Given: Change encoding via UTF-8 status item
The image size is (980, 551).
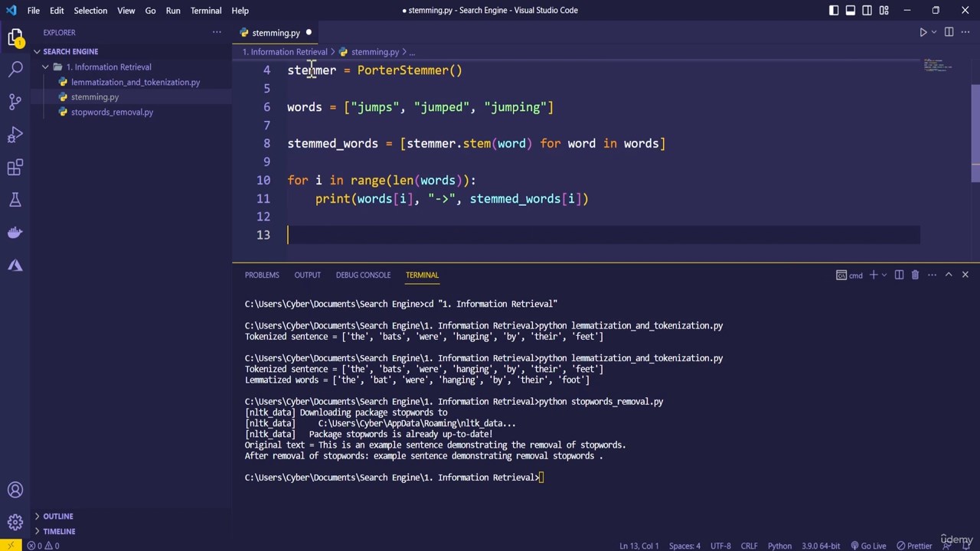Looking at the screenshot, I should 720,546.
